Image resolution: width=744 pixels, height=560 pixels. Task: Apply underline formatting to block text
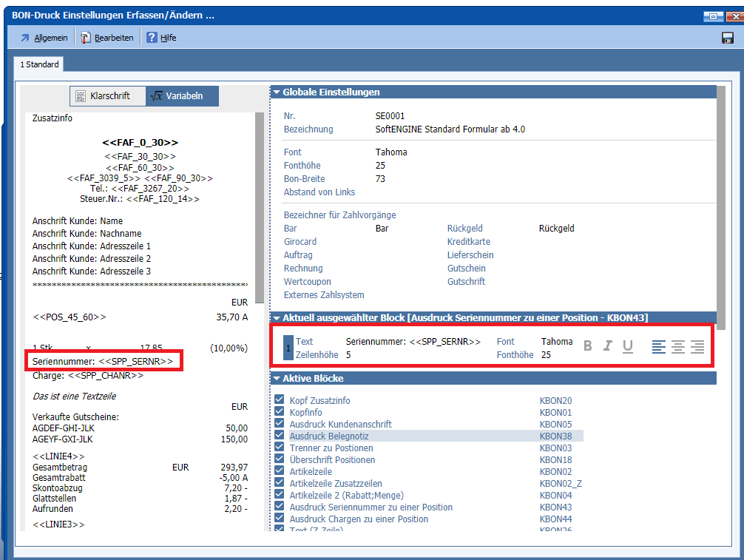point(628,346)
